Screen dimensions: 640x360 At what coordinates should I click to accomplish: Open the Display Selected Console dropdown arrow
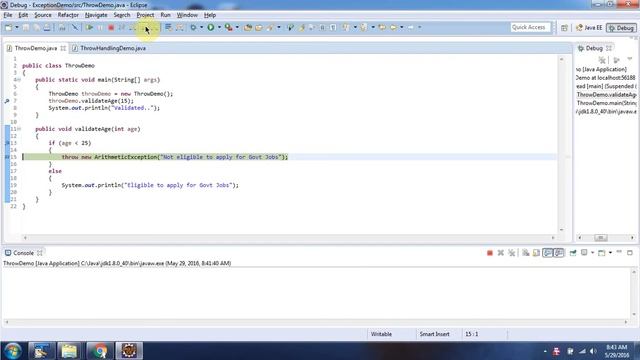(x=592, y=253)
